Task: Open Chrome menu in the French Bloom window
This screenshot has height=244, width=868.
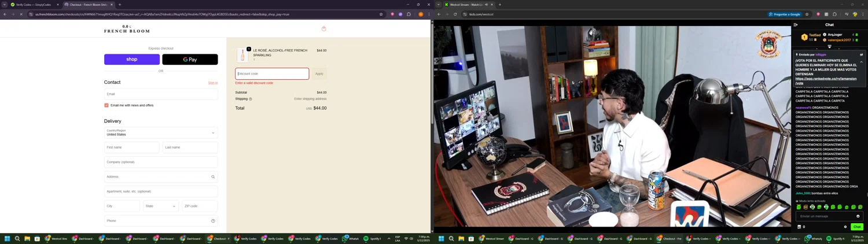Action: click(x=429, y=14)
